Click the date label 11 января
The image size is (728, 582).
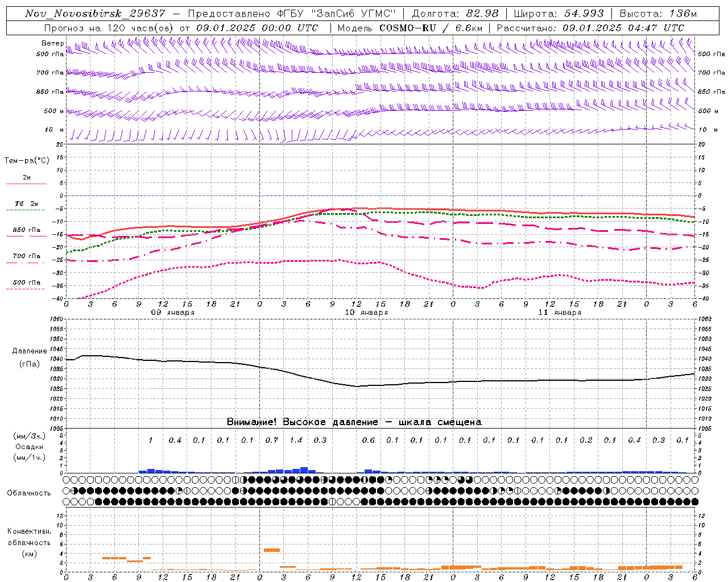[560, 313]
